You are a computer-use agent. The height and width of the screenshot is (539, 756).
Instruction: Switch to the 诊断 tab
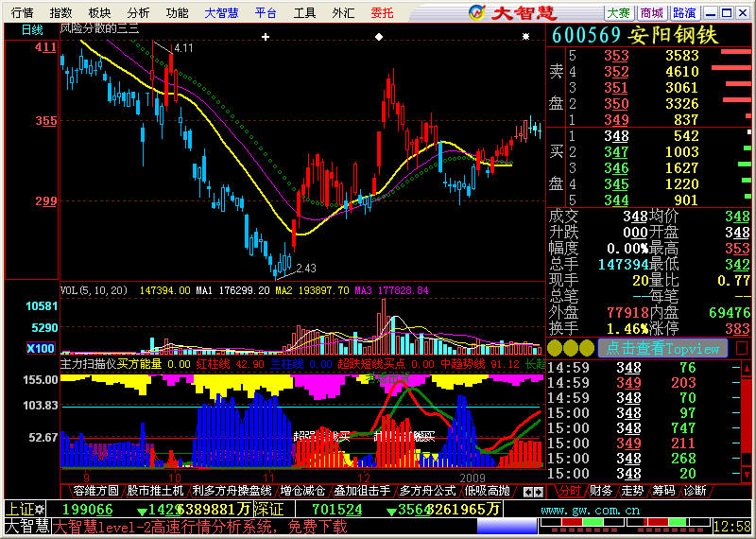(x=695, y=491)
